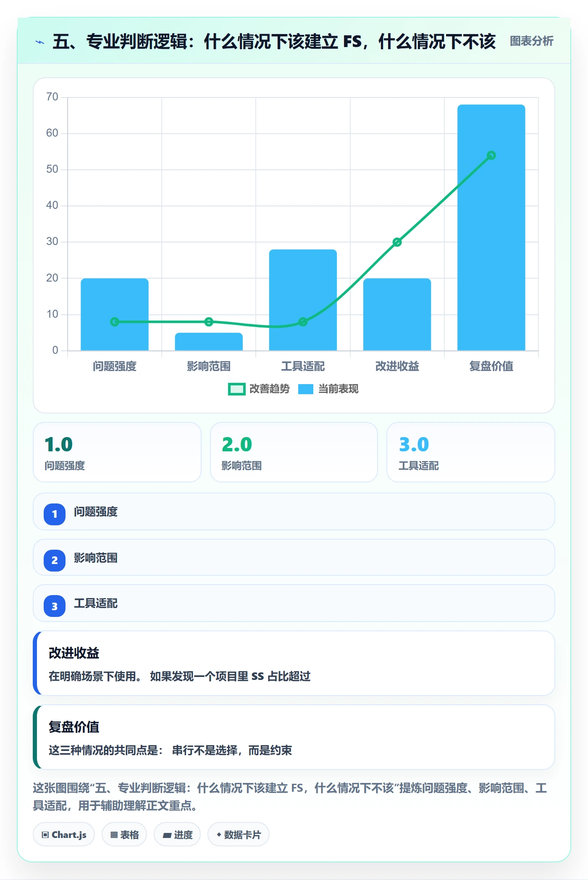Click the blue 改进收益 bar in the chart
Image resolution: width=588 pixels, height=880 pixels.
397,314
